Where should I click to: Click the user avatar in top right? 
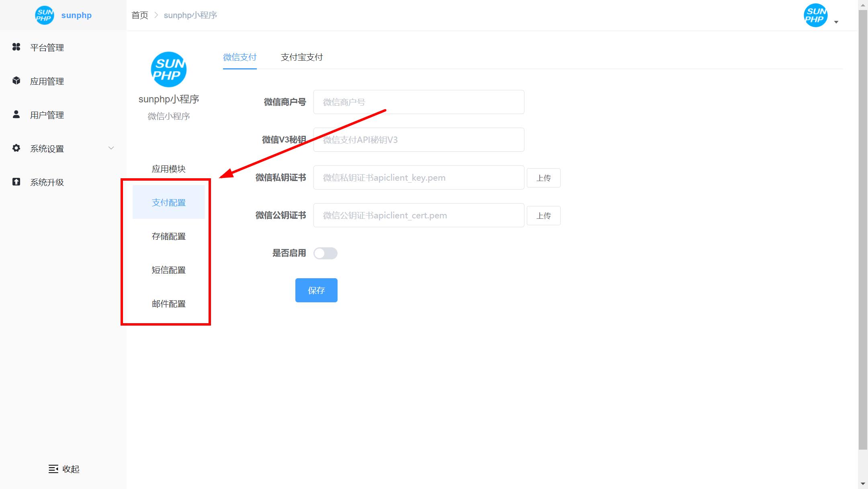coord(815,15)
